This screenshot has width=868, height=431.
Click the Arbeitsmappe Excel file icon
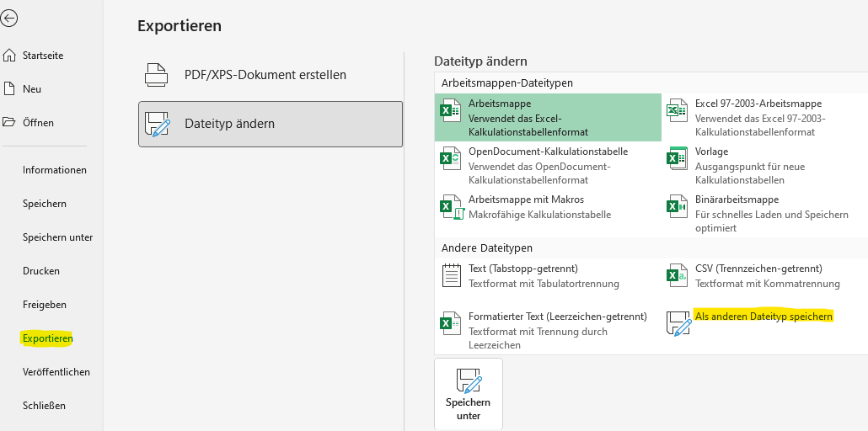coord(451,110)
